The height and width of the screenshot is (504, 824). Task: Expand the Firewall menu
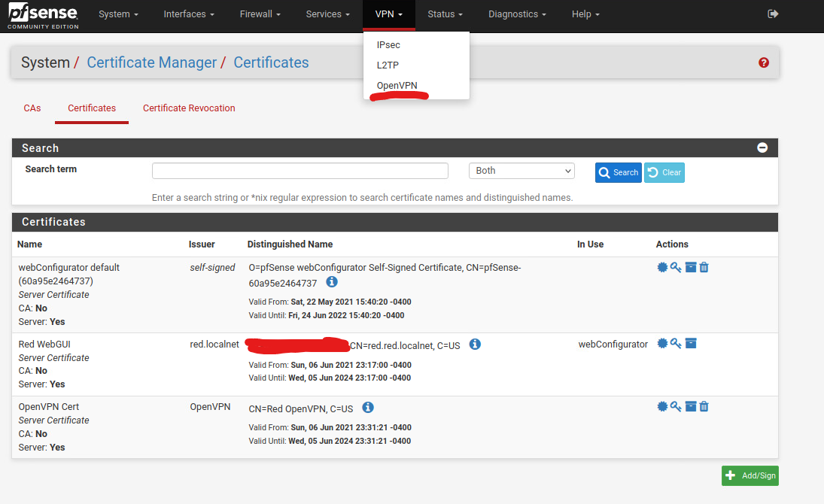point(260,14)
